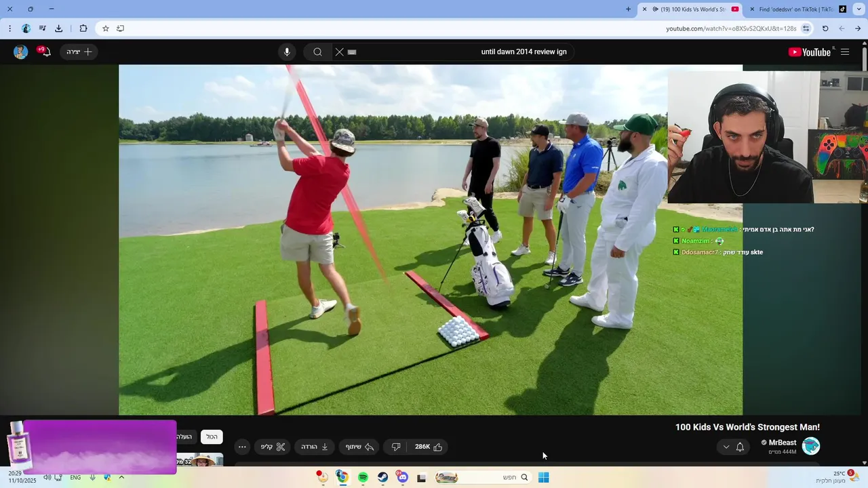Click the YouTube Create button

point(79,52)
